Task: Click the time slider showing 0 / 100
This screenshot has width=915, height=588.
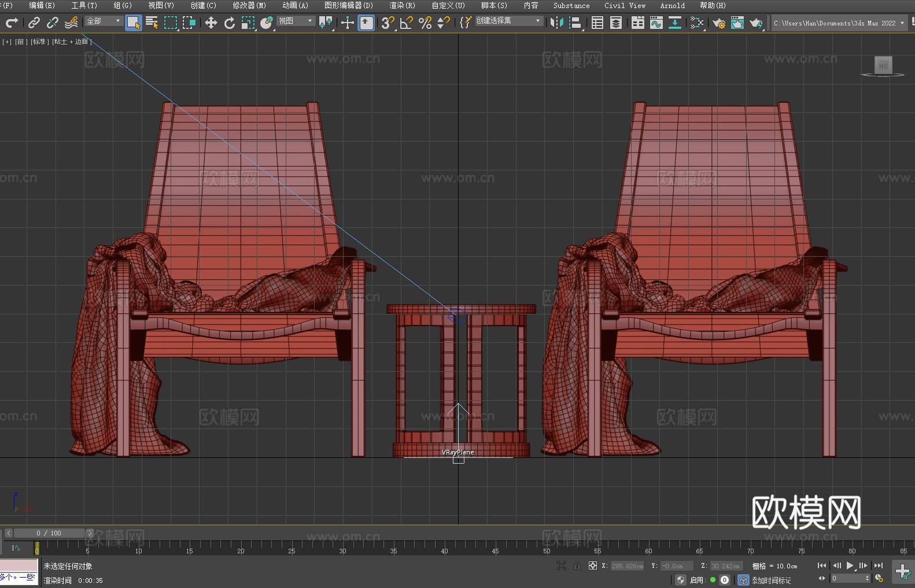Action: [x=49, y=533]
